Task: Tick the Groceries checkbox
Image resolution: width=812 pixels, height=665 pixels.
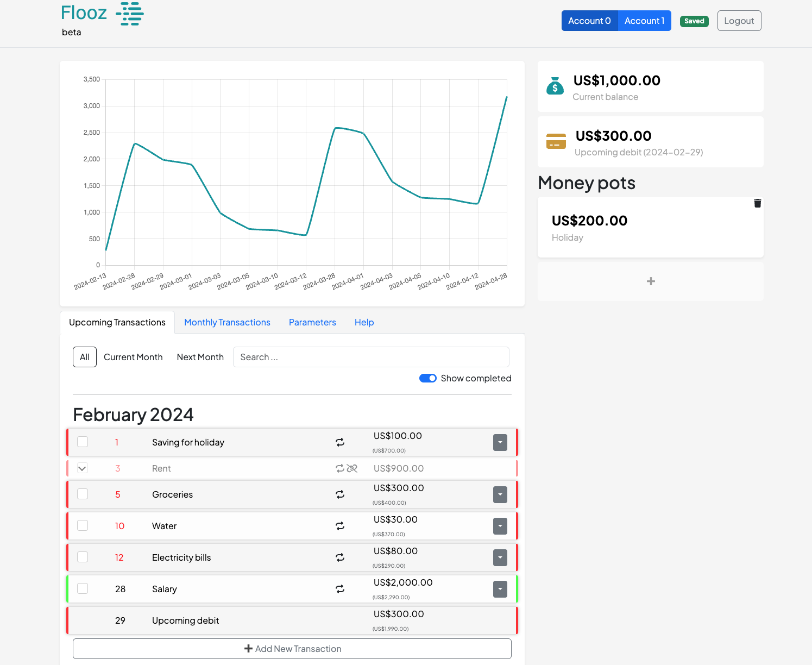Action: click(x=83, y=494)
